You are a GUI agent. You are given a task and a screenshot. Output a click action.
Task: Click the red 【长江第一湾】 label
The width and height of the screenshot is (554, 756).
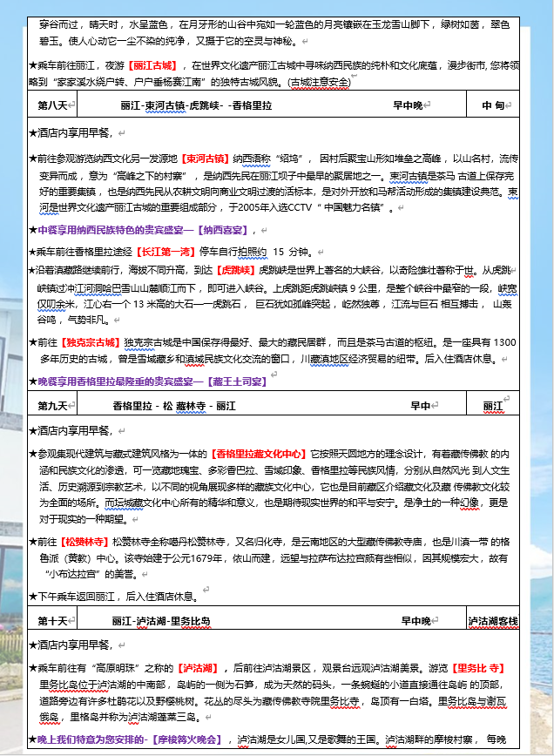[x=166, y=252]
